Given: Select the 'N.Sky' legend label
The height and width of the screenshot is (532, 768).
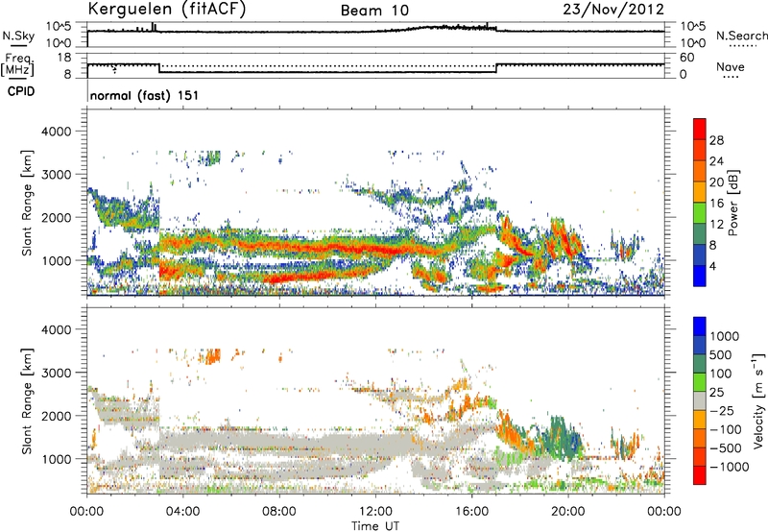Looking at the screenshot, I should pyautogui.click(x=18, y=36).
